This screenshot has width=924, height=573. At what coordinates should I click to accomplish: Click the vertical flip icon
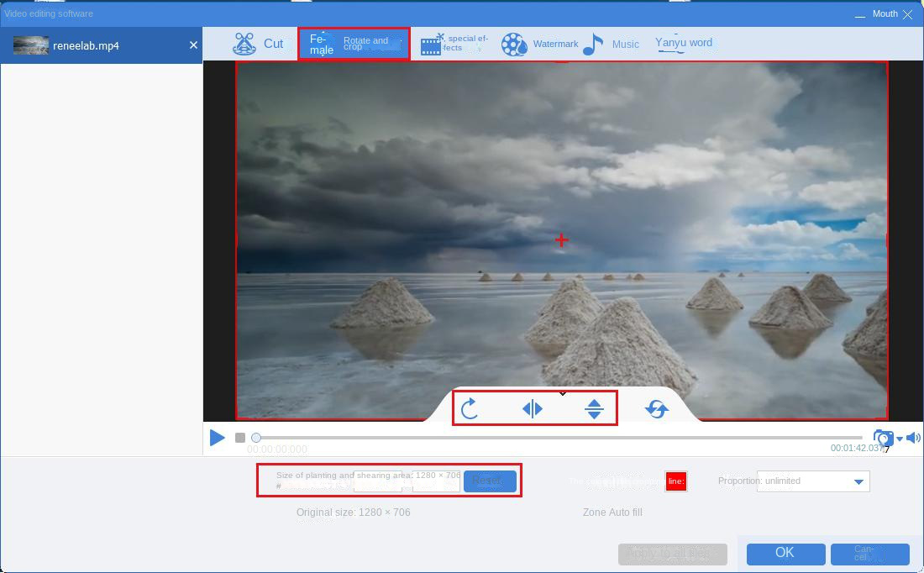click(594, 409)
